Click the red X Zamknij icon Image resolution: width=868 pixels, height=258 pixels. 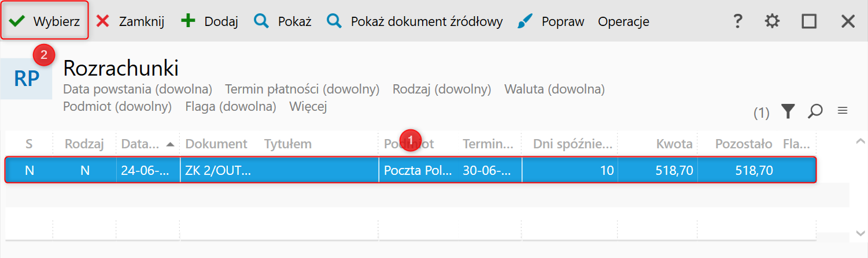[103, 21]
